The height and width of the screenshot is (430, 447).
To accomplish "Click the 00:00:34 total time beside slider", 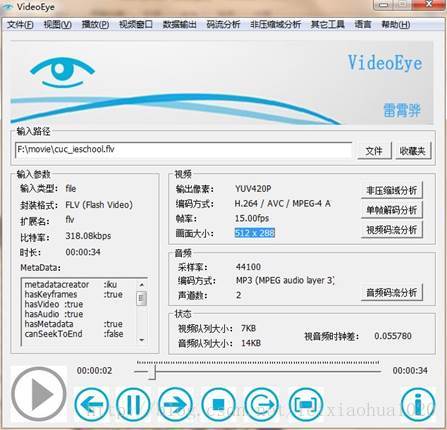I will click(410, 371).
